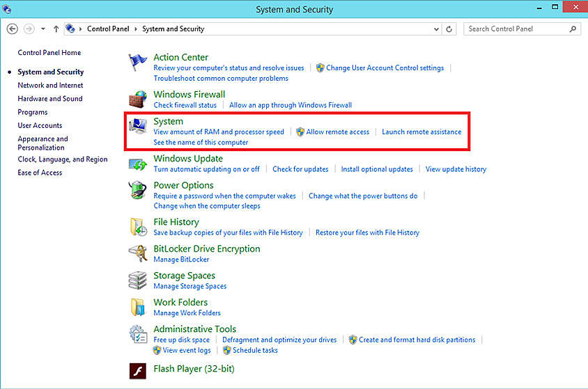Click the Storage Spaces drives icon
This screenshot has height=389, width=588.
(x=138, y=280)
